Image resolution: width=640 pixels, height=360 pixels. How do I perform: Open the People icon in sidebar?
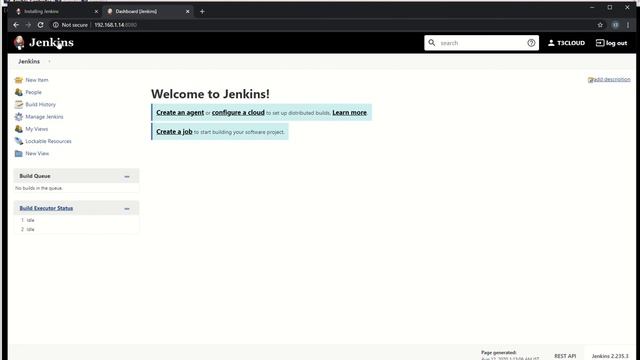click(x=19, y=92)
